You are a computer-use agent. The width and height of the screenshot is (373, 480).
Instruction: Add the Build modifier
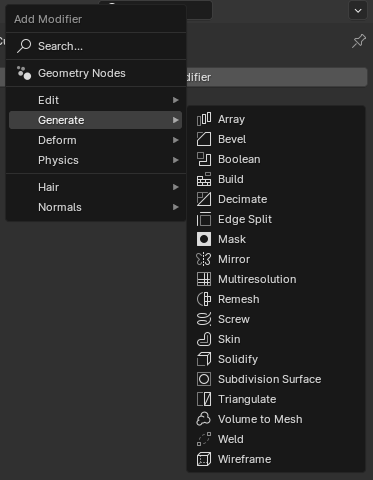(x=276, y=179)
